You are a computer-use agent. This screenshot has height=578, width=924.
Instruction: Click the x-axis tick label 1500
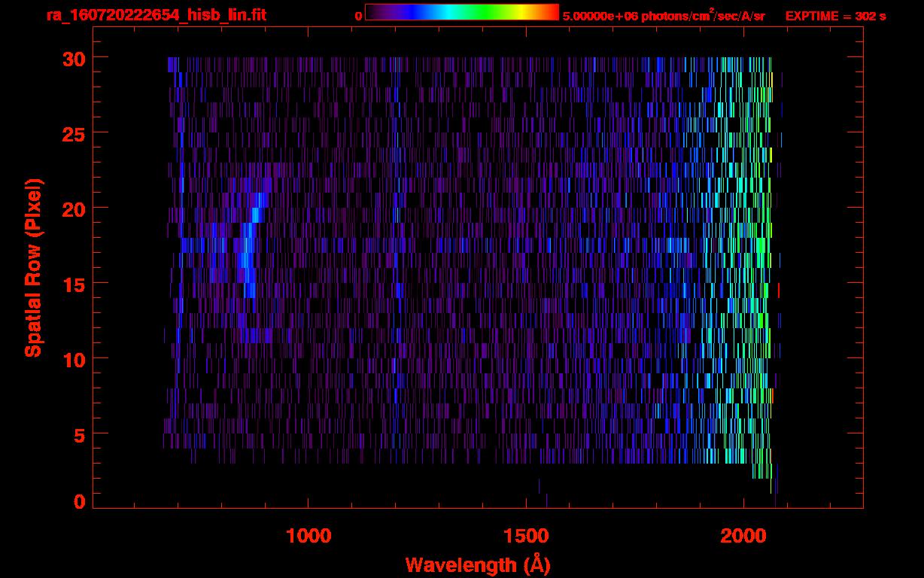(526, 536)
